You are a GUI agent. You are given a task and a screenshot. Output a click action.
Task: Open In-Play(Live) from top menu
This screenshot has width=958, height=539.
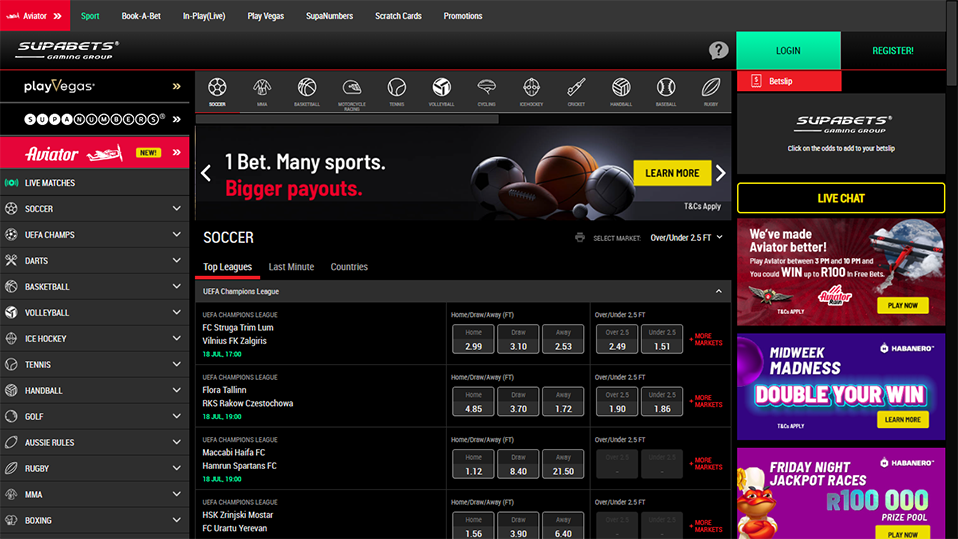[x=204, y=16]
